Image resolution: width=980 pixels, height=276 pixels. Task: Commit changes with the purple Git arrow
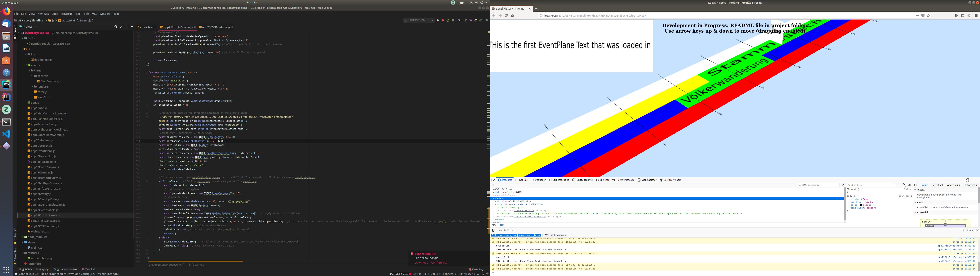click(471, 21)
